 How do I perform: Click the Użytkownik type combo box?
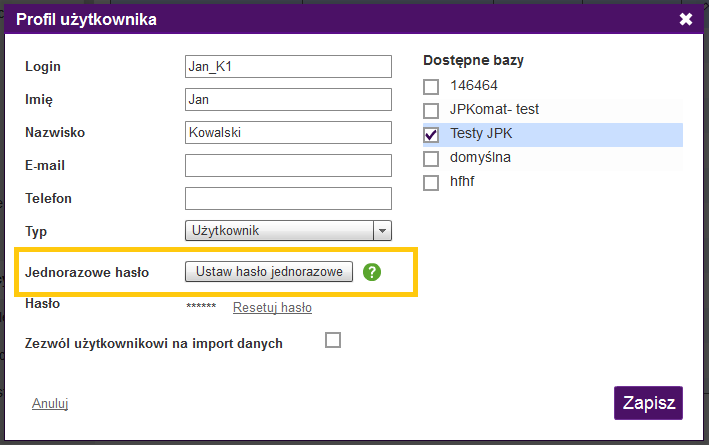pyautogui.click(x=279, y=231)
